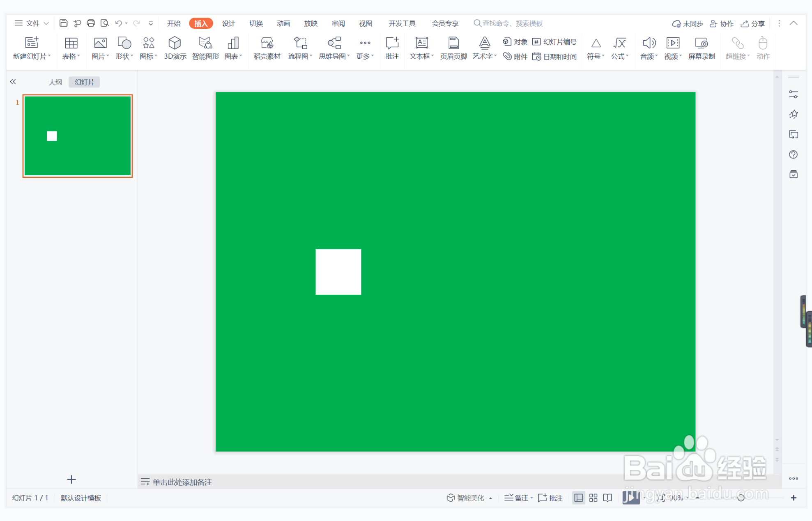This screenshot has height=521, width=812.
Task: Expand quick access toolbar customize arrow
Action: (x=151, y=23)
